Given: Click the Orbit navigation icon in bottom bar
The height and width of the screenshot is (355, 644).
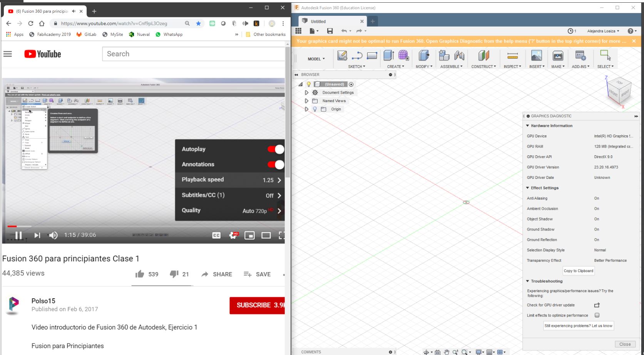Looking at the screenshot, I should click(426, 352).
